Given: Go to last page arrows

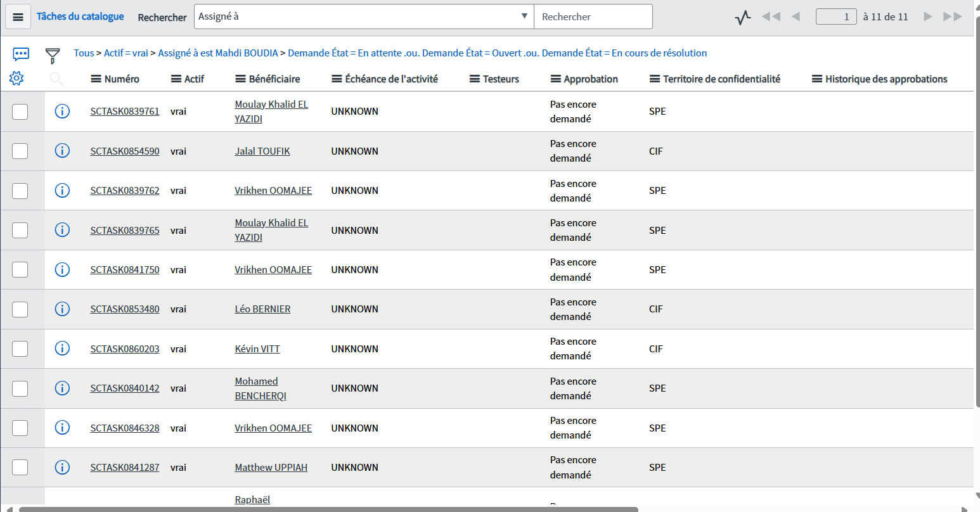Looking at the screenshot, I should coord(953,16).
